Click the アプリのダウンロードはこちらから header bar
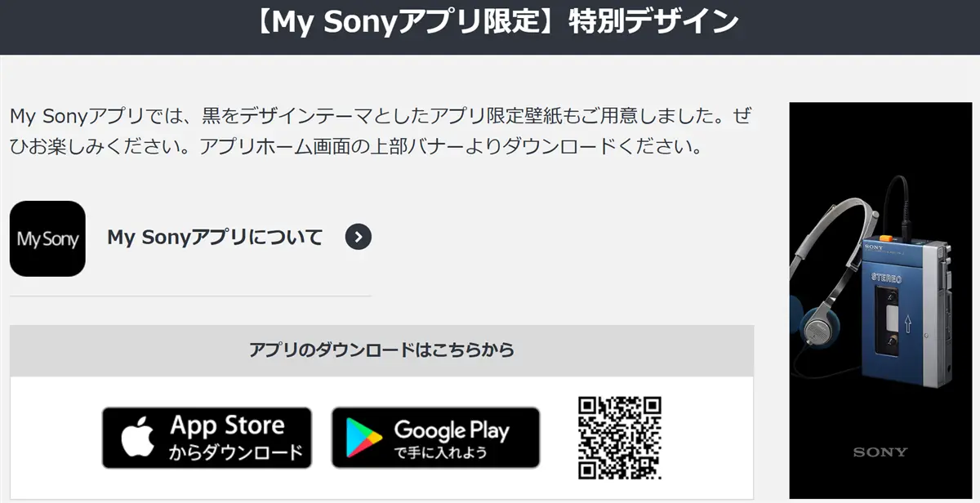 pos(381,350)
